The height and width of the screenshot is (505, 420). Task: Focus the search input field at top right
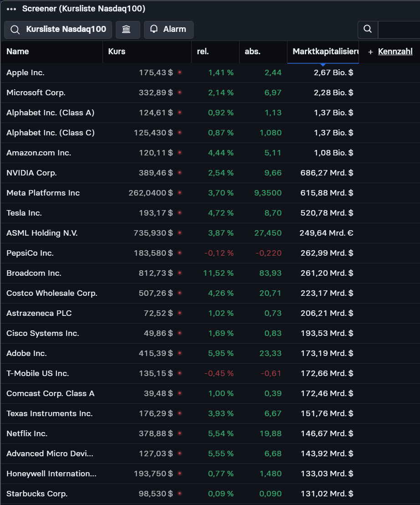click(399, 30)
